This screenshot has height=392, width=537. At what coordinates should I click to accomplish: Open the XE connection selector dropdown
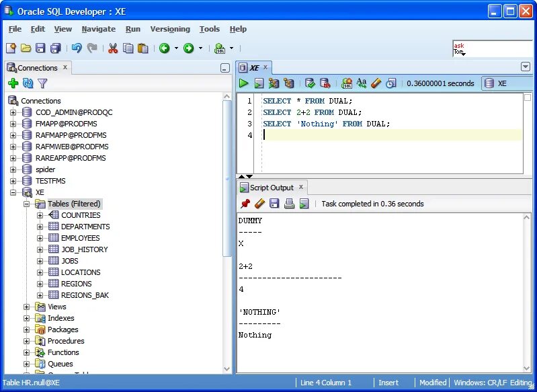tap(509, 83)
